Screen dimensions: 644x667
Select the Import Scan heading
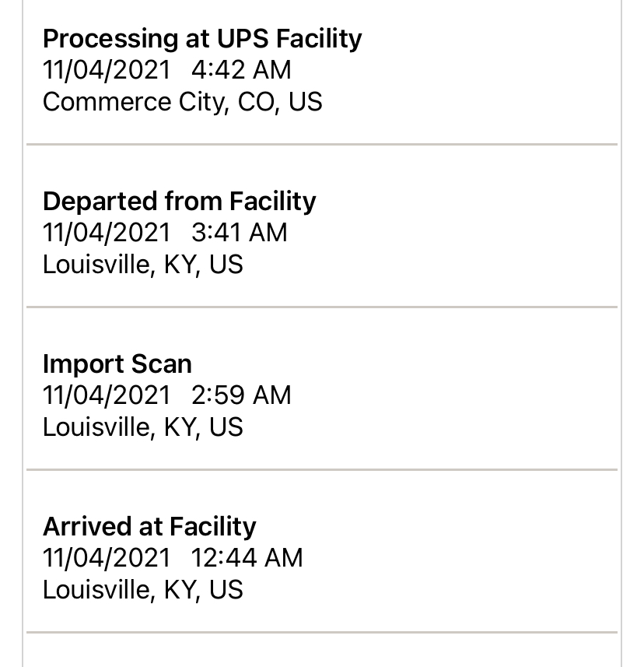point(117,364)
